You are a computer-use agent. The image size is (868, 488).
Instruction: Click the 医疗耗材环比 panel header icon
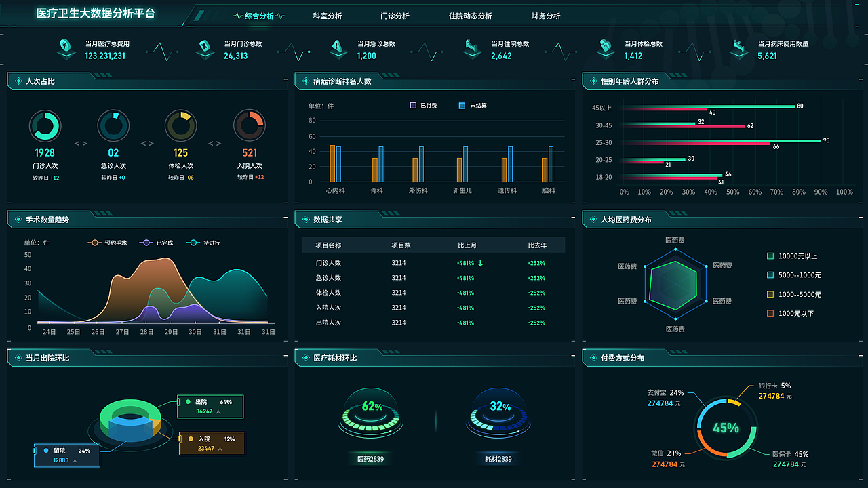coord(305,358)
